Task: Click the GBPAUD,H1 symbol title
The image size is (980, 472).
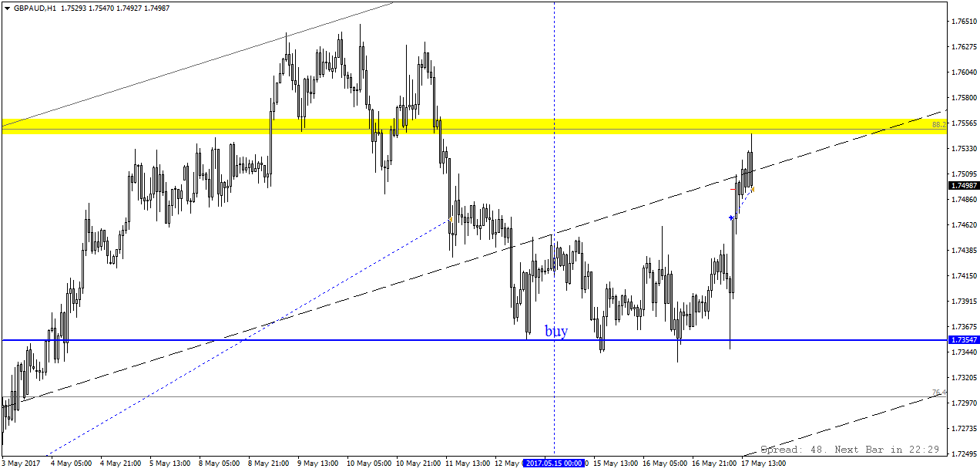Action: (34, 8)
